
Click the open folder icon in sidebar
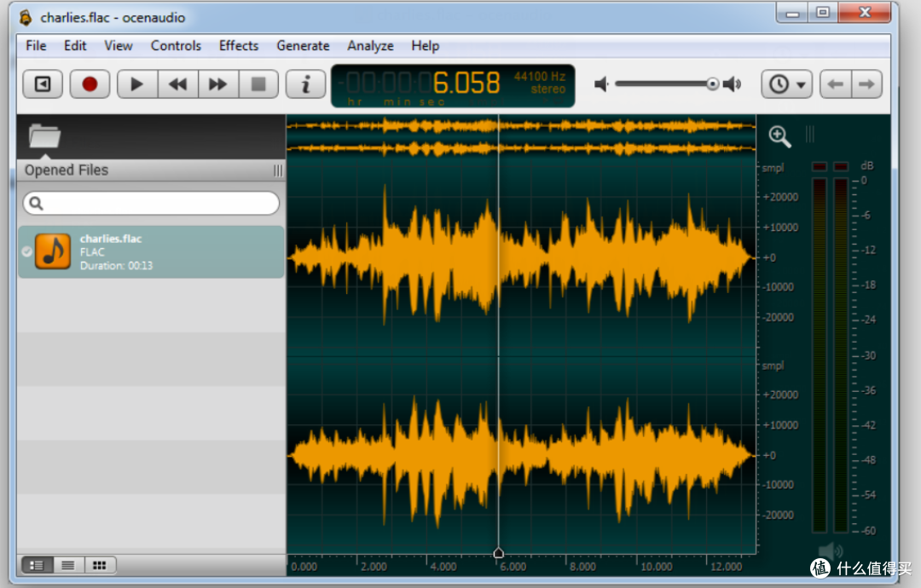point(44,136)
